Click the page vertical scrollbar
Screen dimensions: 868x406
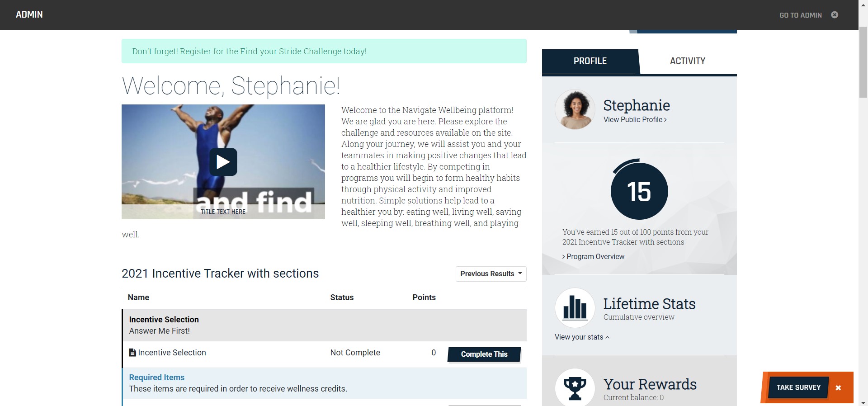click(x=863, y=62)
